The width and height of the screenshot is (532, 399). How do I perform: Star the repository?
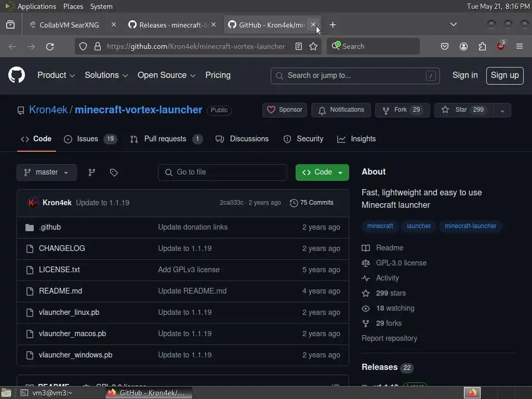pyautogui.click(x=463, y=110)
